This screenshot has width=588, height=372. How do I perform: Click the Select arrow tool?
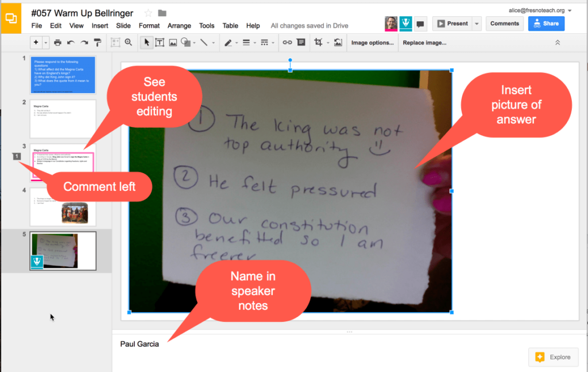(x=146, y=42)
